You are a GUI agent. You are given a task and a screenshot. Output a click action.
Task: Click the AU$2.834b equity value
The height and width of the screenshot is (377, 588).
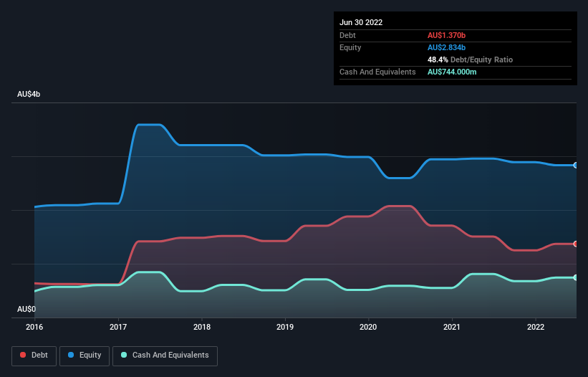(x=447, y=47)
